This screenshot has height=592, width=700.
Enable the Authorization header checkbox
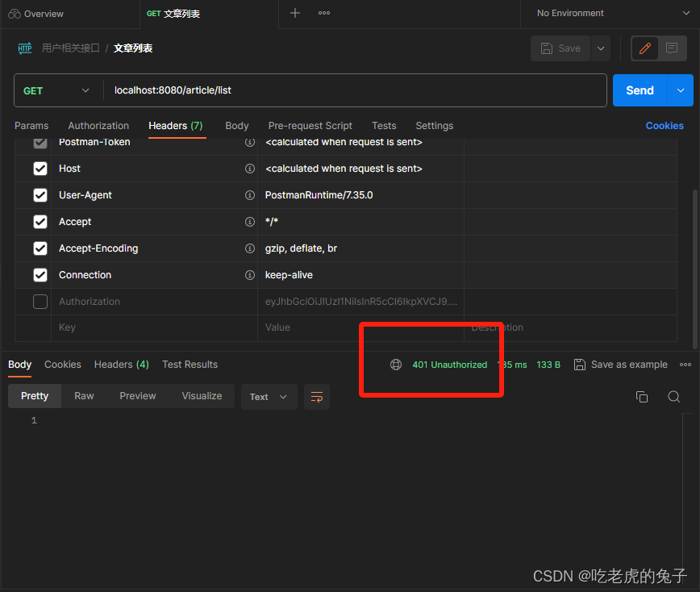point(40,302)
